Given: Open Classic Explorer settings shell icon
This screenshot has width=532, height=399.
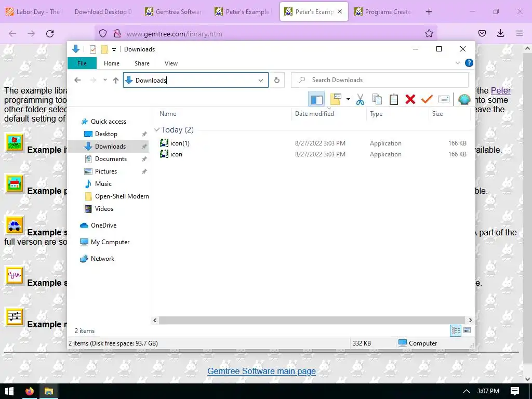Looking at the screenshot, I should (x=464, y=99).
